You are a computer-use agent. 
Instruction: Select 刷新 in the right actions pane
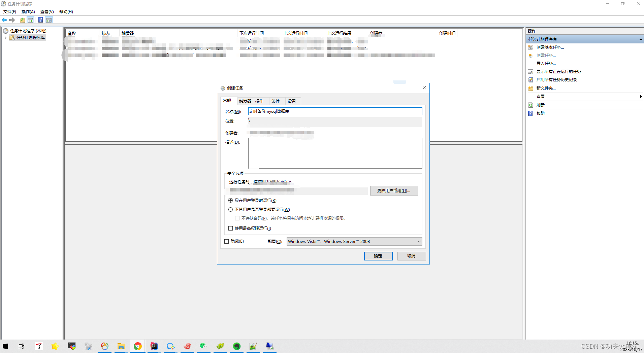click(541, 105)
